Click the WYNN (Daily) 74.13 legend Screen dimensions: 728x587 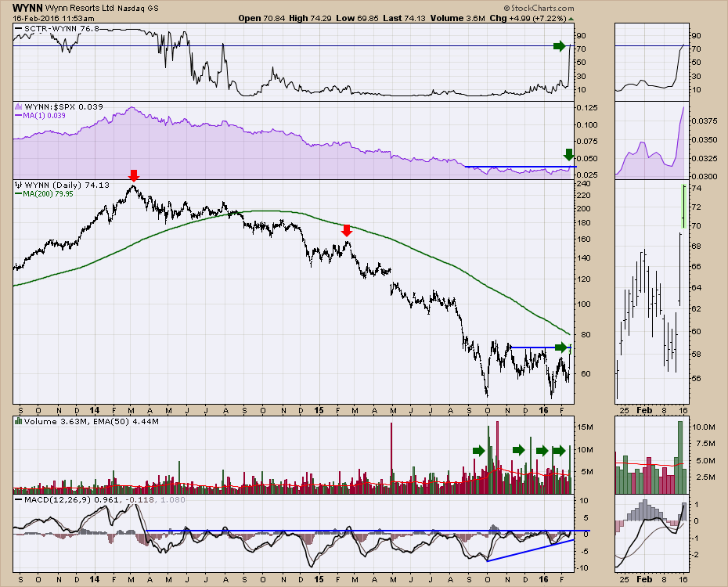coord(67,185)
